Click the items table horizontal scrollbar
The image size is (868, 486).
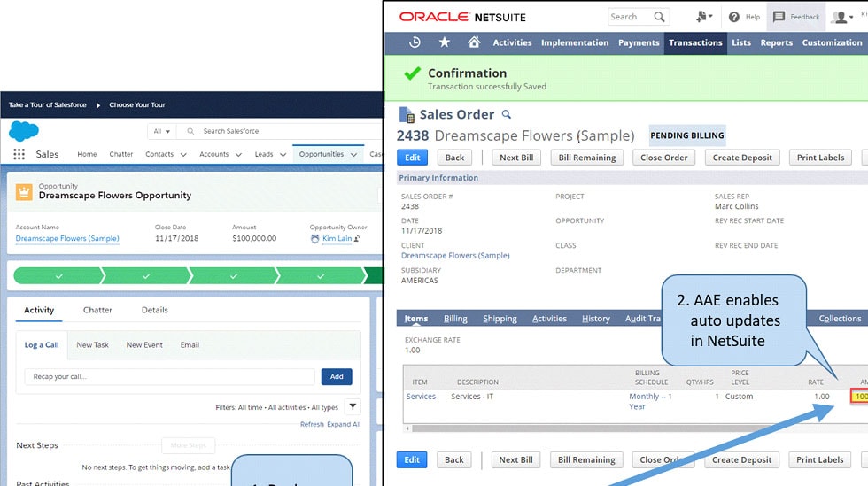(620, 428)
